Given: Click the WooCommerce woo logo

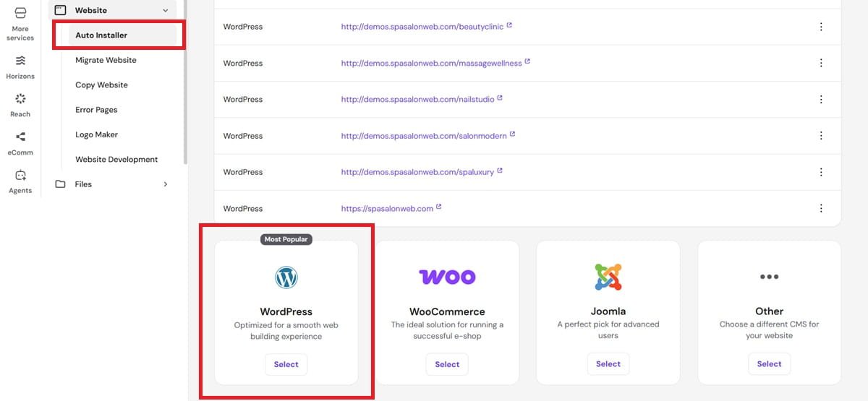Looking at the screenshot, I should (447, 277).
